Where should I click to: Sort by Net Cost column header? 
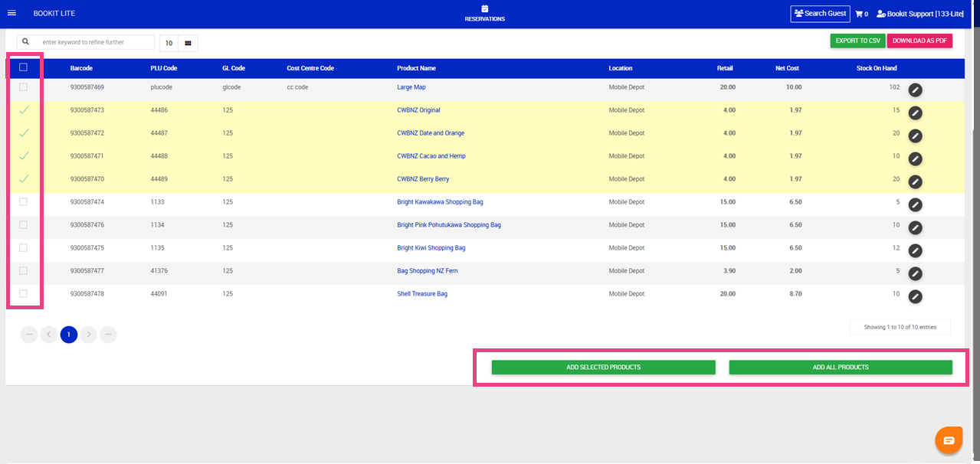tap(787, 68)
